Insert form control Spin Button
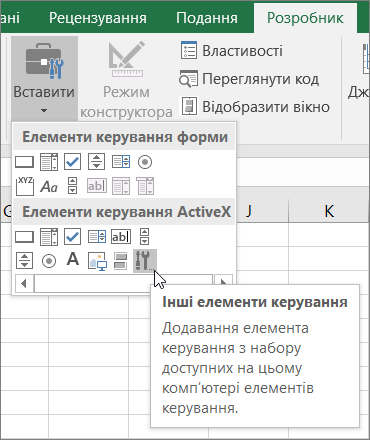370x440 pixels. click(x=97, y=162)
